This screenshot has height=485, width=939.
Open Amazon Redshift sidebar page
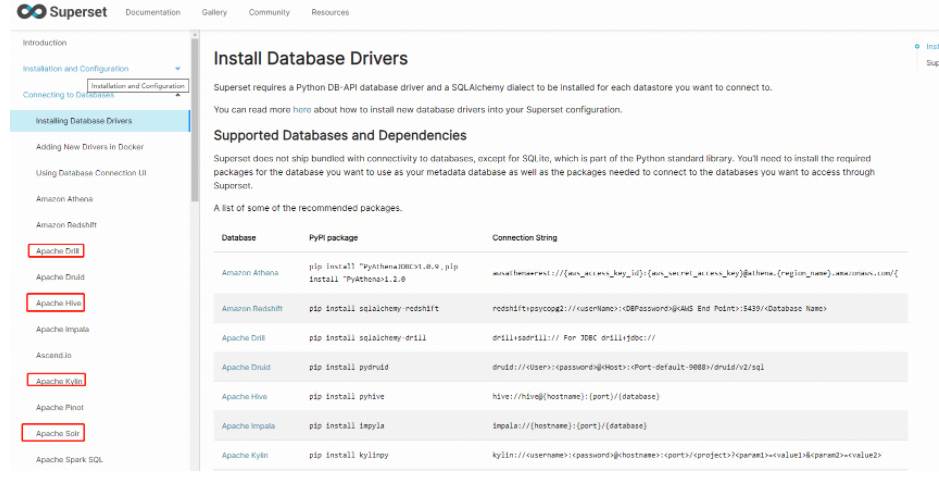66,225
